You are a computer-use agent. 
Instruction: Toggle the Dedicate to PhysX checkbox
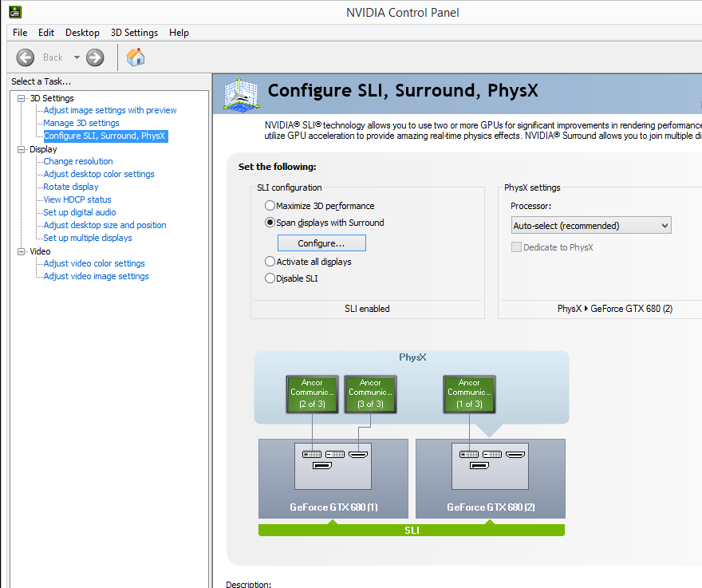(x=516, y=247)
